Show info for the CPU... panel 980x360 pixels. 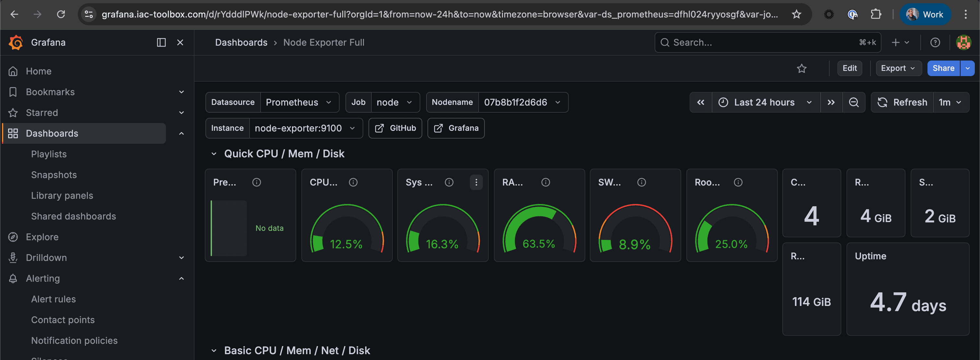pyautogui.click(x=353, y=182)
